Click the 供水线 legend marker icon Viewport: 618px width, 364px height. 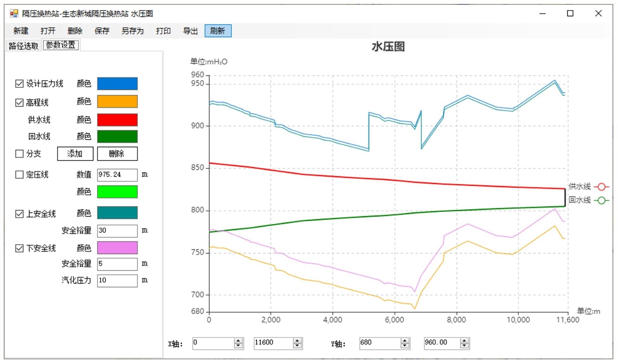[x=601, y=187]
